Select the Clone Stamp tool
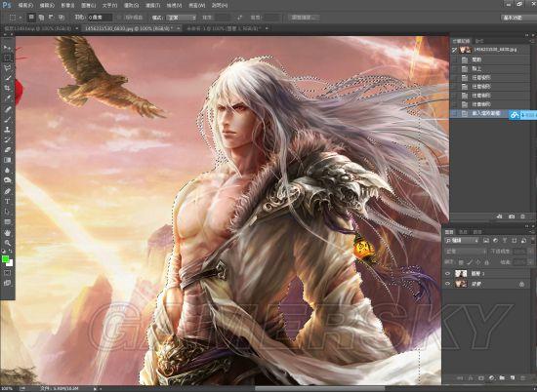The image size is (537, 392). pyautogui.click(x=7, y=130)
